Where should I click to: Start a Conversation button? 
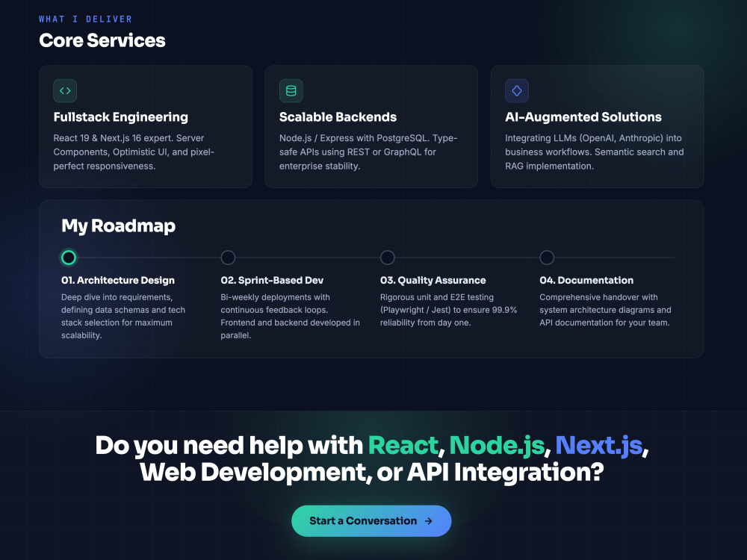point(371,521)
